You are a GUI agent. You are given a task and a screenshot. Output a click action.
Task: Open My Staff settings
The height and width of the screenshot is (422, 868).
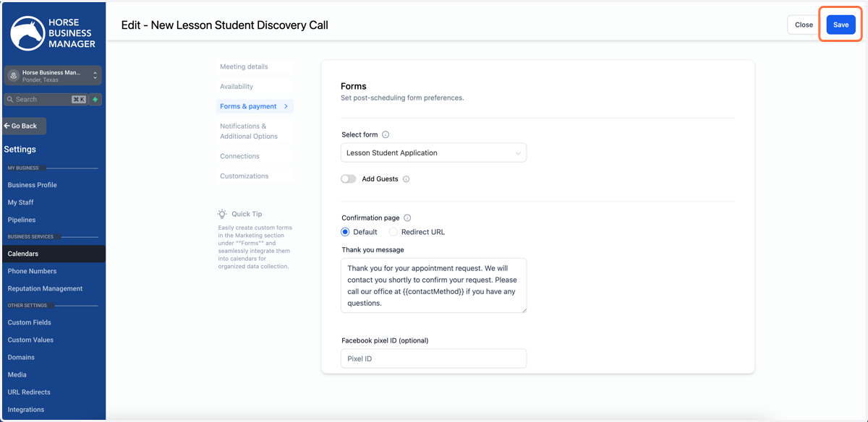[21, 202]
